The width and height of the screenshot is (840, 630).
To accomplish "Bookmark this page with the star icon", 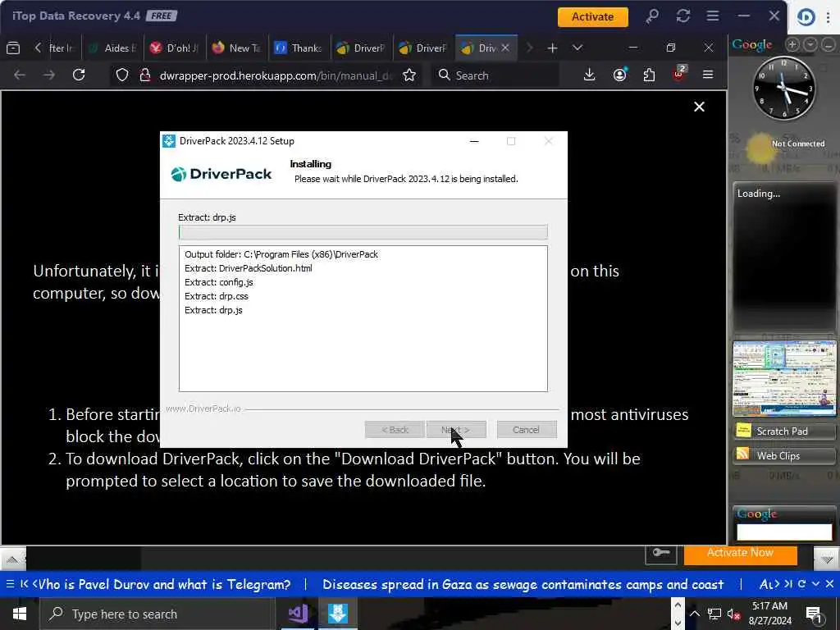I will point(409,75).
